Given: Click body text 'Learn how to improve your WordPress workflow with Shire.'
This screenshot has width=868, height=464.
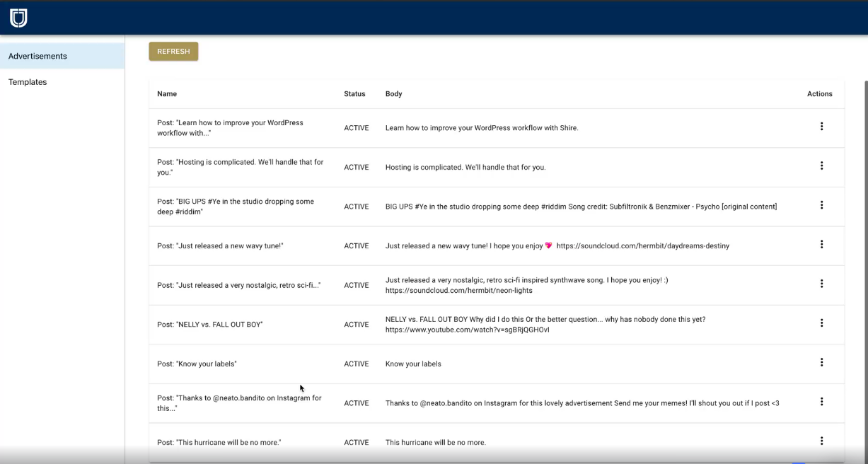Looking at the screenshot, I should [482, 128].
